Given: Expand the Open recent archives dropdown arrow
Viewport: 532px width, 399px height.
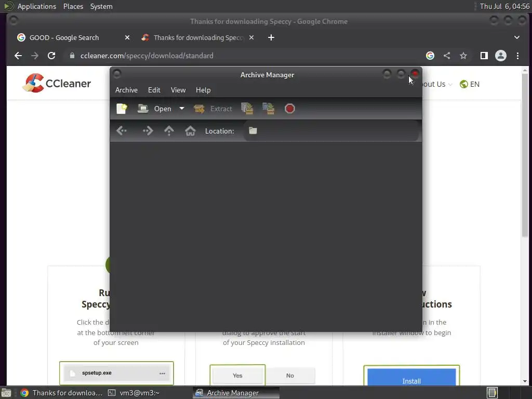Looking at the screenshot, I should 182,109.
